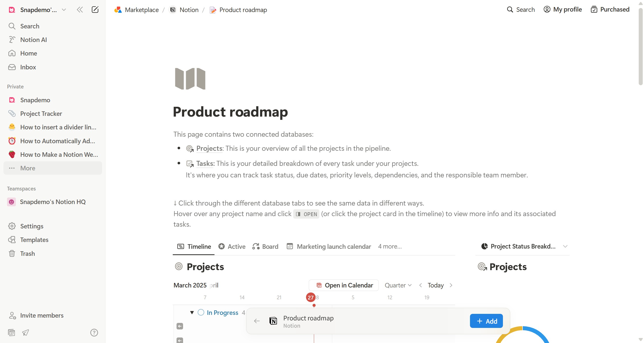Open the Projects database link in the bullet list
Image resolution: width=644 pixels, height=343 pixels.
tap(209, 149)
